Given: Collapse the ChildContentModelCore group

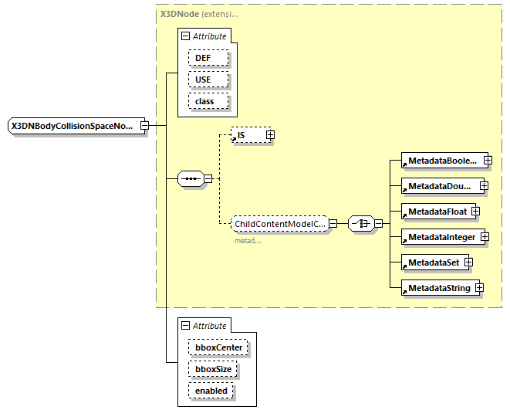Looking at the screenshot, I should click(333, 224).
